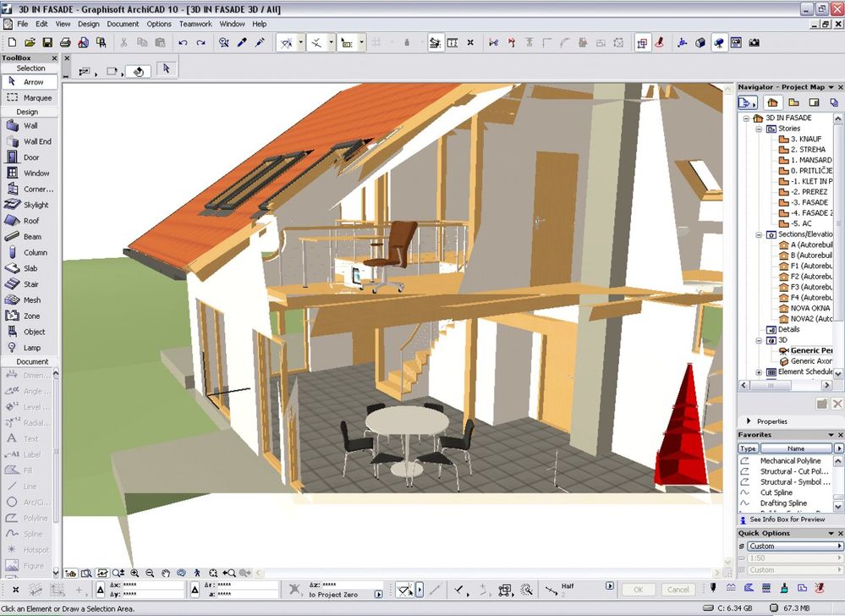
Task: Select the Skylight tool
Action: tap(32, 205)
